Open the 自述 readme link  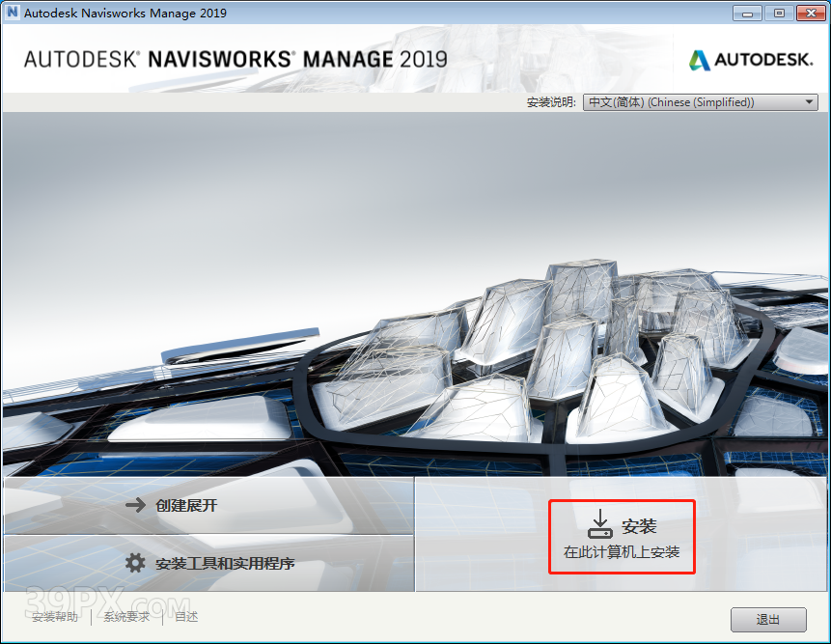pos(186,617)
